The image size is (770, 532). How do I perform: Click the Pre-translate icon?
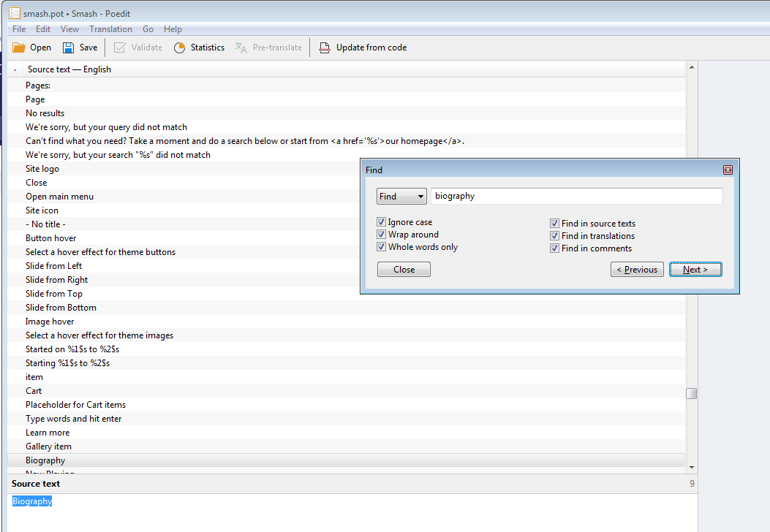tap(241, 47)
